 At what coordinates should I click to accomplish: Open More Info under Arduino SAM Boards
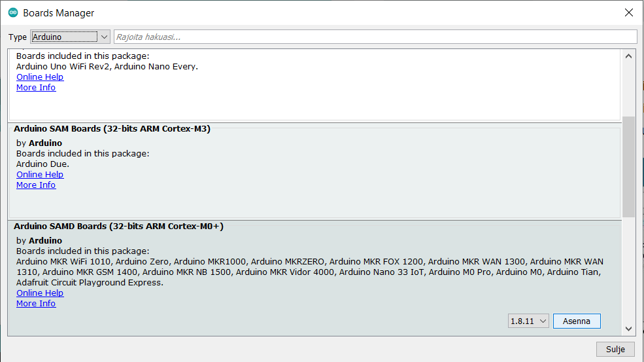point(36,185)
